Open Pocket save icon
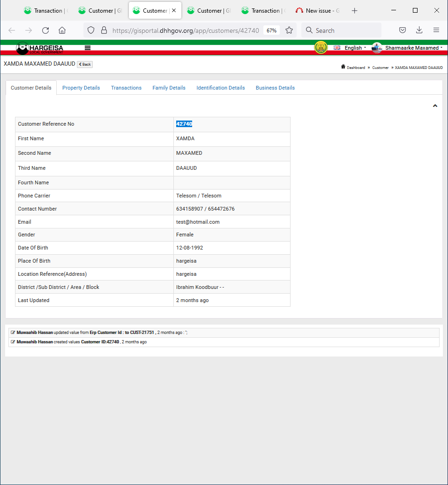448x485 pixels. tap(402, 30)
